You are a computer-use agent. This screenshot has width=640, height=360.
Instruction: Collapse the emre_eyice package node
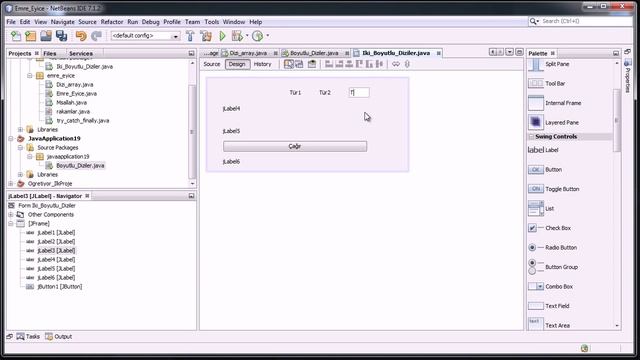point(30,76)
